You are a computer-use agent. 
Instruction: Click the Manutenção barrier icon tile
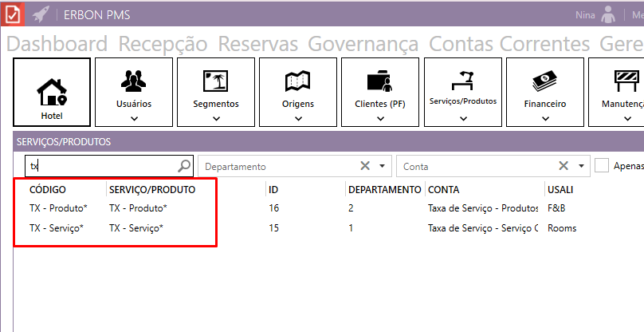coord(624,82)
